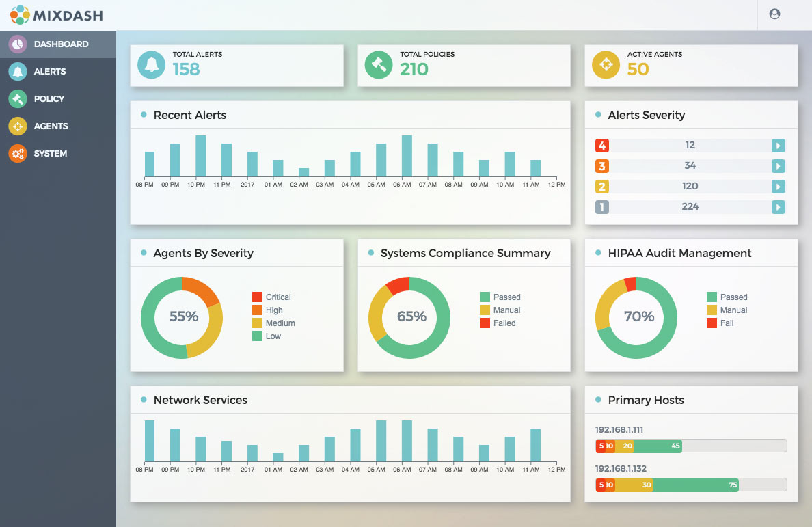Screen dimensions: 812x527
Task: Click the 08 PM bar in Network Services
Action: (150, 441)
